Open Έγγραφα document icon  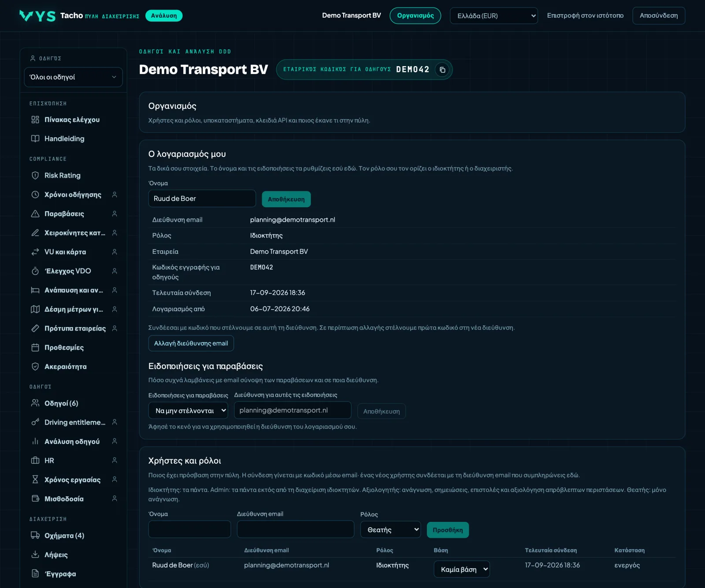(x=35, y=573)
